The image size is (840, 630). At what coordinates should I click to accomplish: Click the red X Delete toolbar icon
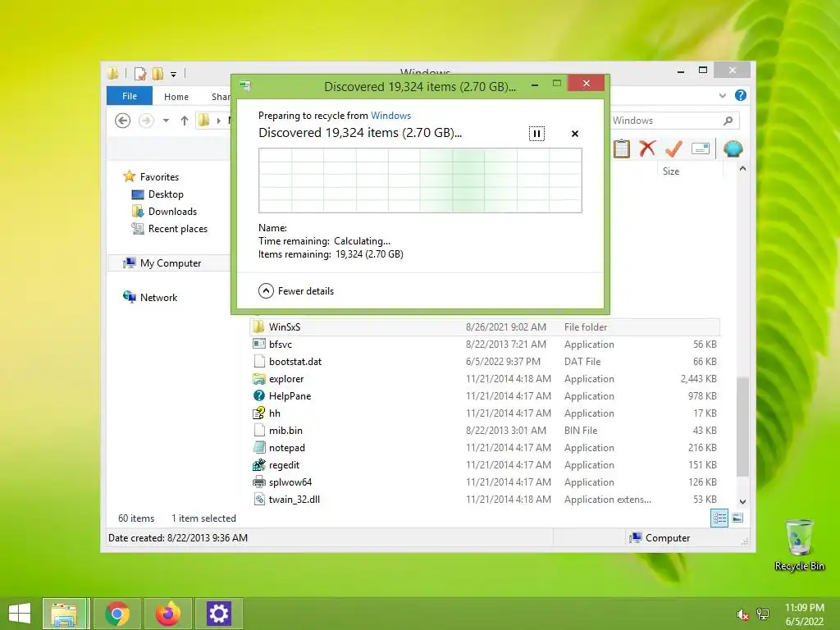(648, 148)
